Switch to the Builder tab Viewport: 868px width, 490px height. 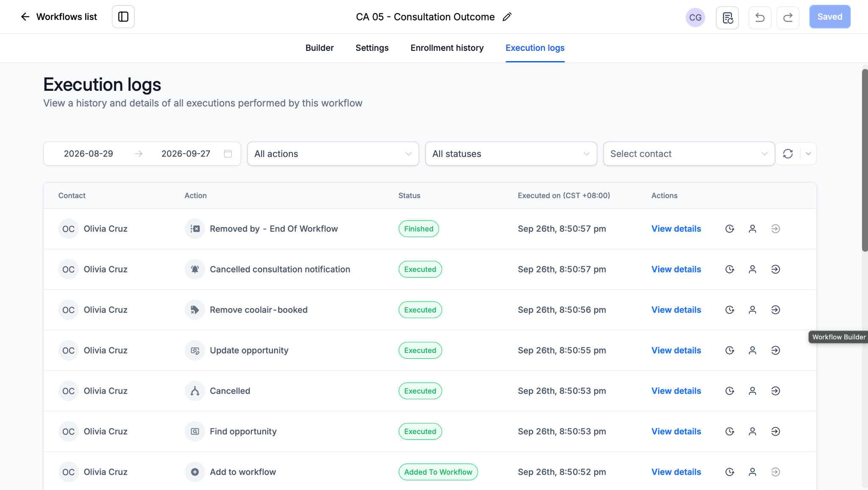click(320, 48)
